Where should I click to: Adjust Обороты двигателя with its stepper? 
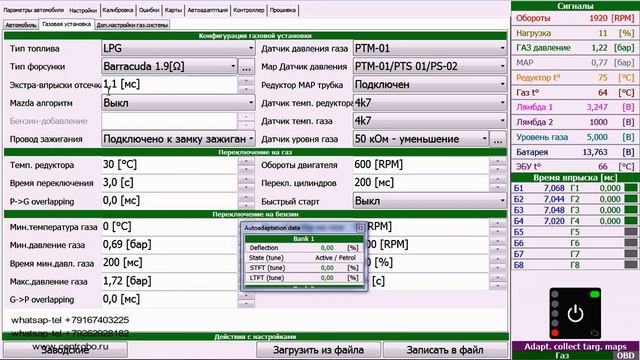(x=498, y=165)
